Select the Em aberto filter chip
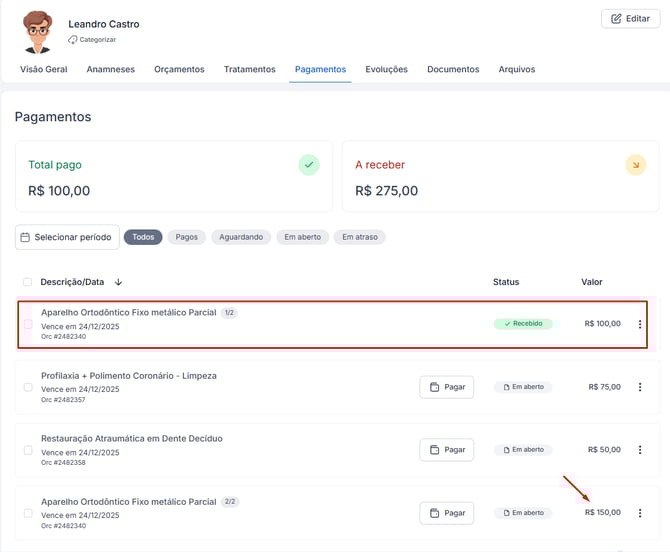Image resolution: width=670 pixels, height=552 pixels. [302, 237]
